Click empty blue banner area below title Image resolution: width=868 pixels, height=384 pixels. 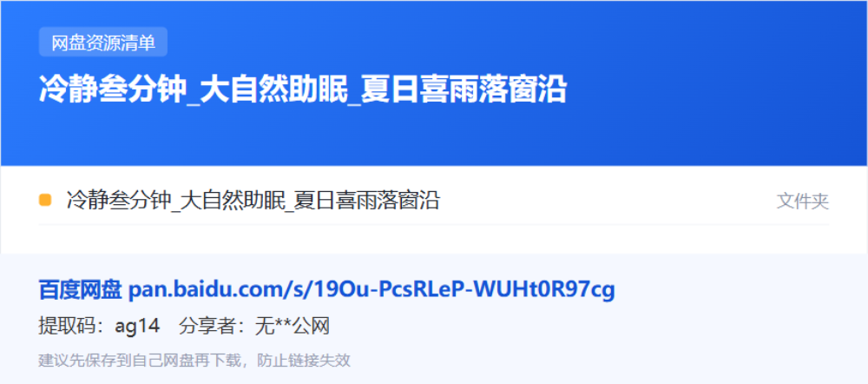433,136
